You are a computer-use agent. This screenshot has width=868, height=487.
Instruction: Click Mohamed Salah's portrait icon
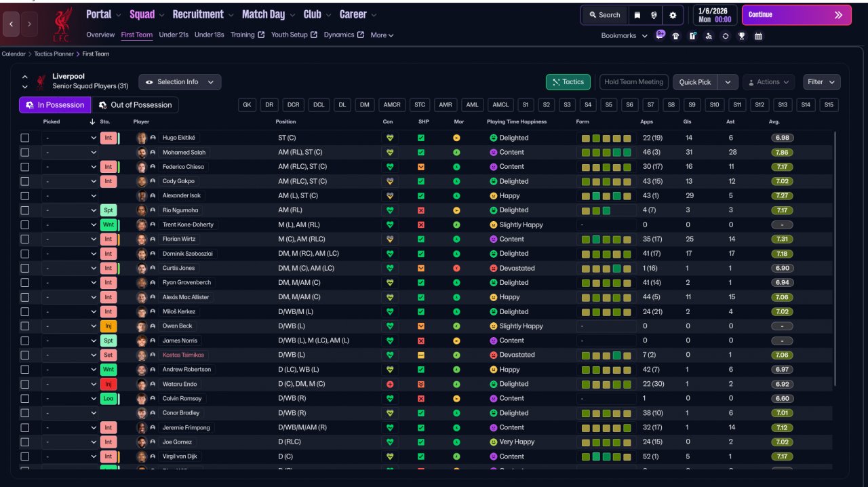pos(142,153)
